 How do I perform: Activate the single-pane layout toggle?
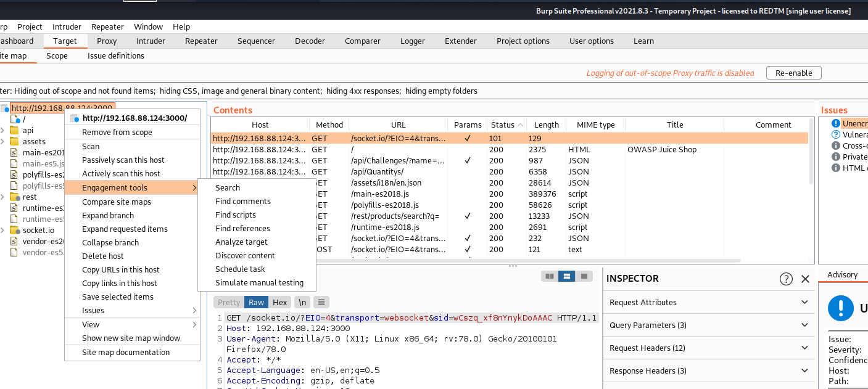click(x=584, y=276)
